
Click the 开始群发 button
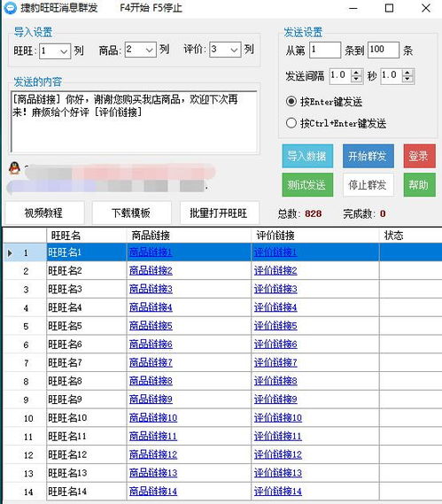pos(368,156)
